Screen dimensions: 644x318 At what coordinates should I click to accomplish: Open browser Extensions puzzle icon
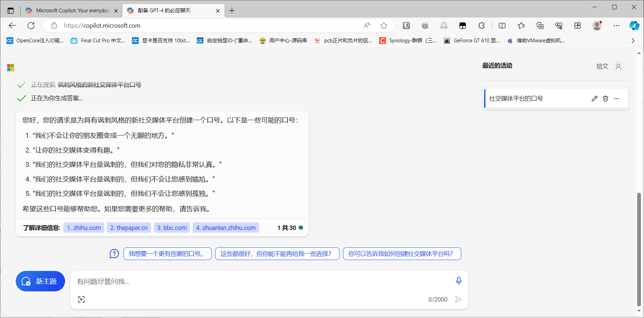(481, 26)
